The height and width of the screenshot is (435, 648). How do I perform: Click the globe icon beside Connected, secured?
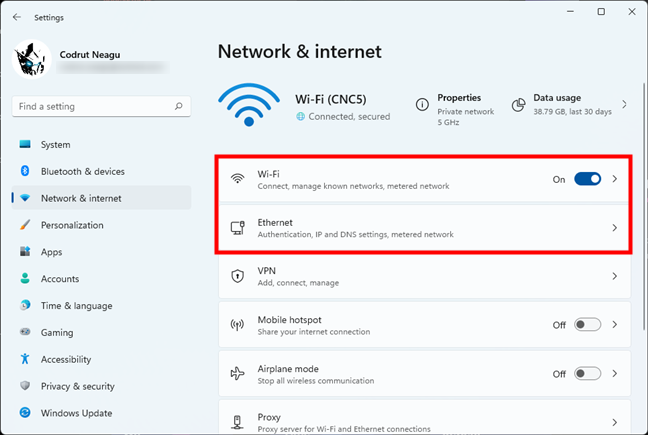300,116
